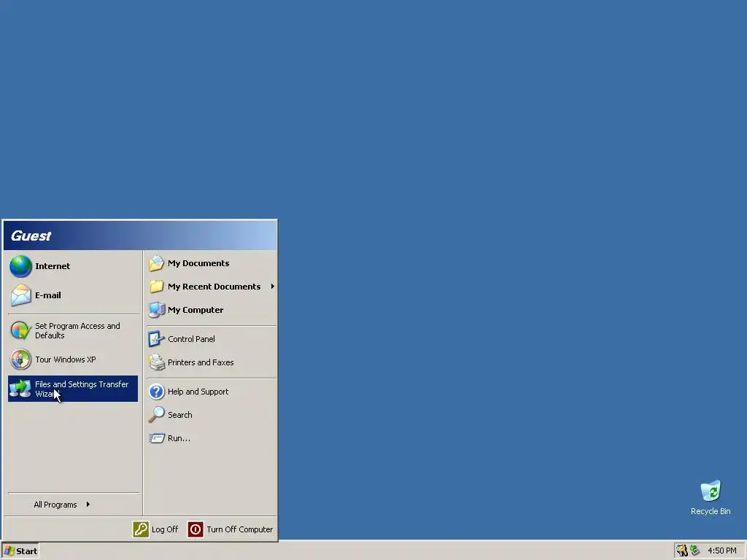
Task: Expand the My Recent Documents submenu arrow
Action: 273,286
